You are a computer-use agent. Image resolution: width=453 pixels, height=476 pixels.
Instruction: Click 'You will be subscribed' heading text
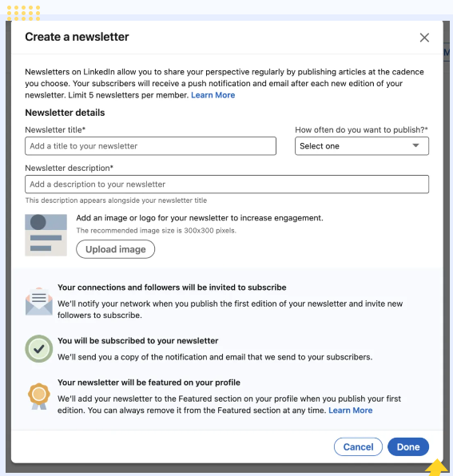[138, 341]
